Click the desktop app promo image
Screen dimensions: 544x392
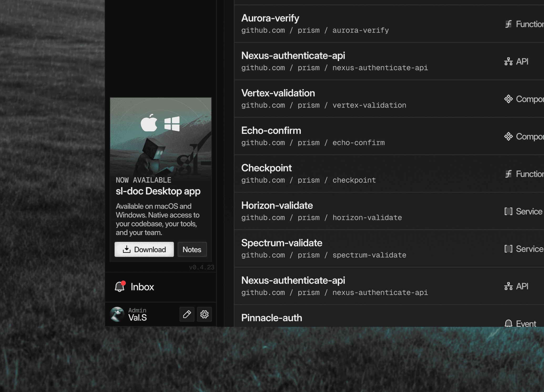pyautogui.click(x=161, y=137)
